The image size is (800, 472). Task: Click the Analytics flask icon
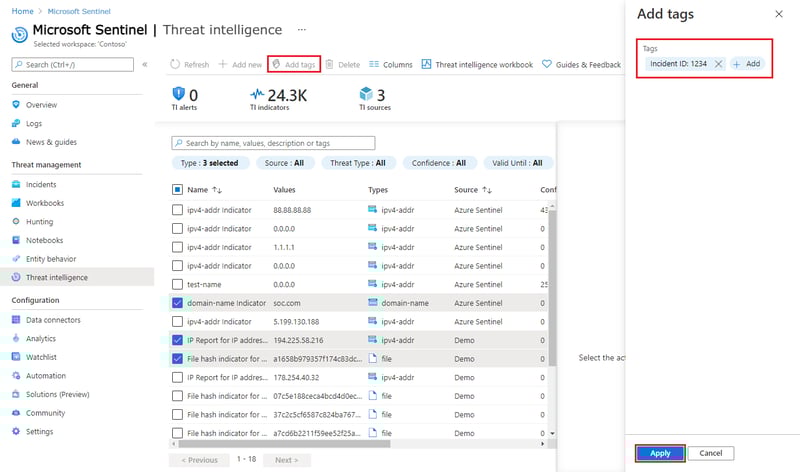[x=16, y=338]
